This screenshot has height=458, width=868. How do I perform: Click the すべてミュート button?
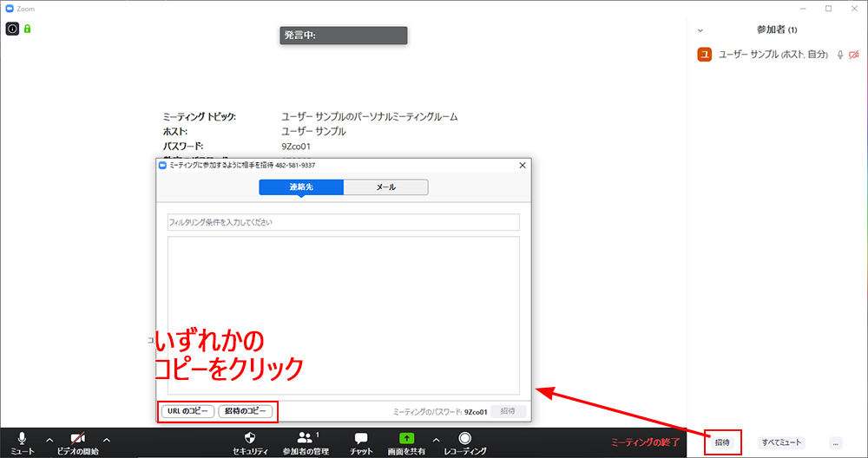tap(781, 442)
